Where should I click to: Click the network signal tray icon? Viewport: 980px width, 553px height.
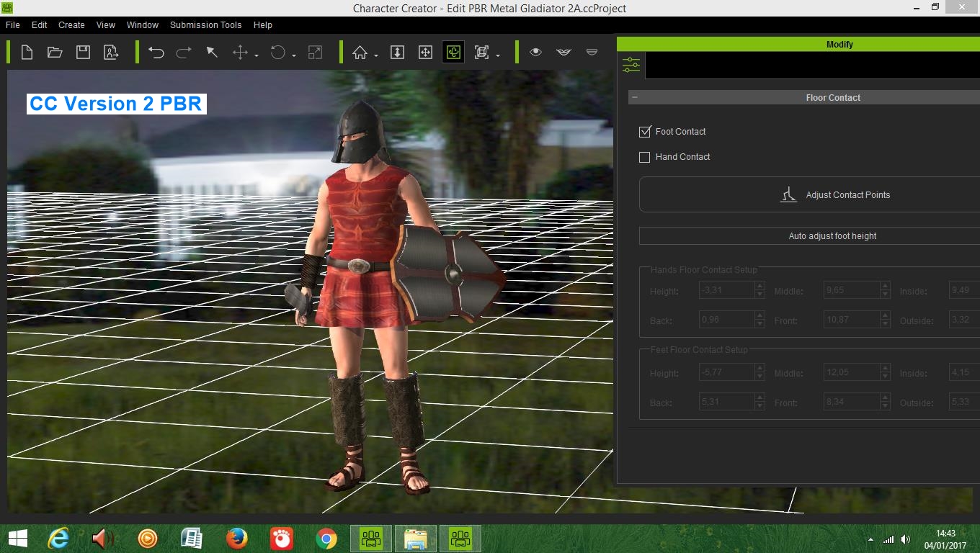click(888, 539)
